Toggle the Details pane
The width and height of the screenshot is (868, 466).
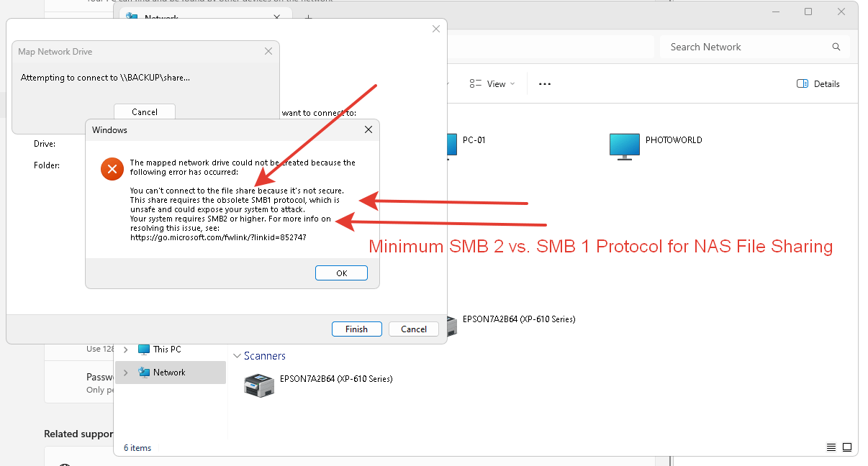tap(818, 84)
